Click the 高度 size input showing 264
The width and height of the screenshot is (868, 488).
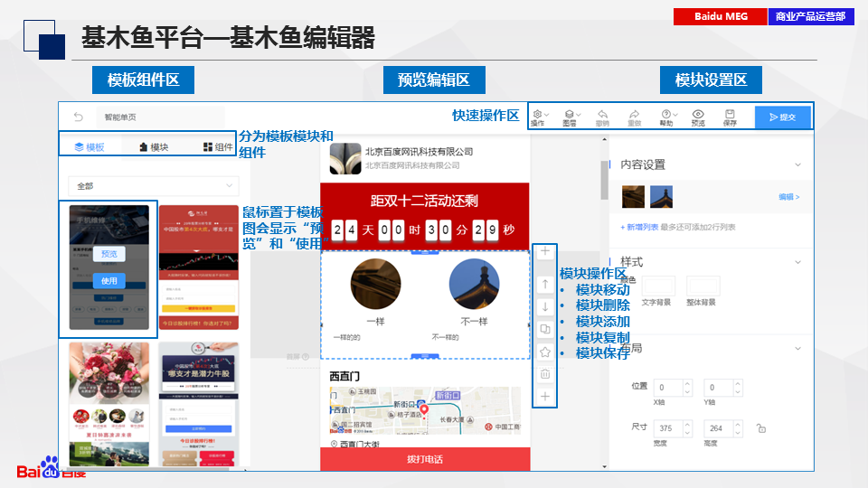click(719, 428)
